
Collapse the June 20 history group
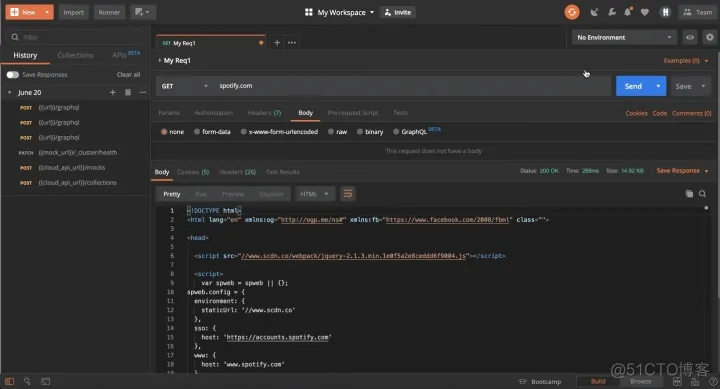click(x=10, y=92)
